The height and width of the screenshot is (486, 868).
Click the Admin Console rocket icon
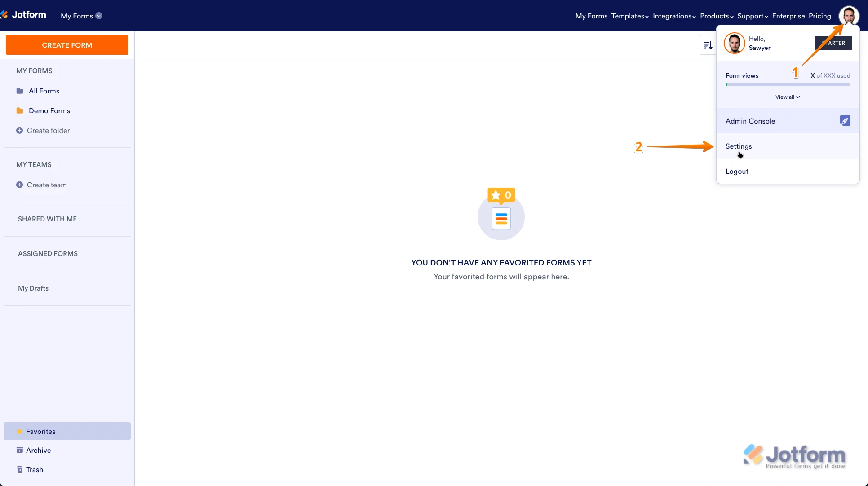[845, 121]
